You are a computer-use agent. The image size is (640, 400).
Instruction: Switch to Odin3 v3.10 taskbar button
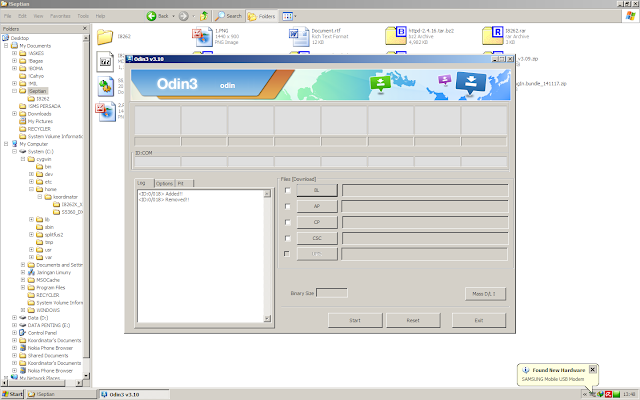(134, 394)
